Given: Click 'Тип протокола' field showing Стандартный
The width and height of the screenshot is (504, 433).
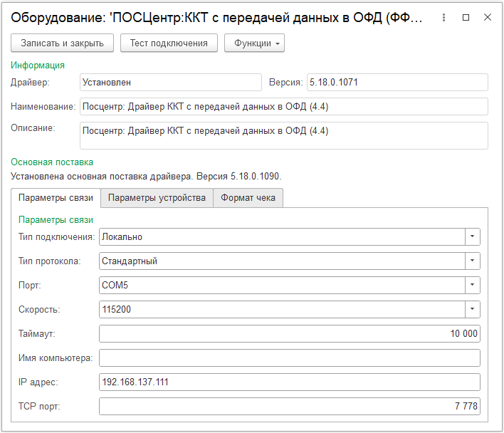Looking at the screenshot, I should 282,261.
